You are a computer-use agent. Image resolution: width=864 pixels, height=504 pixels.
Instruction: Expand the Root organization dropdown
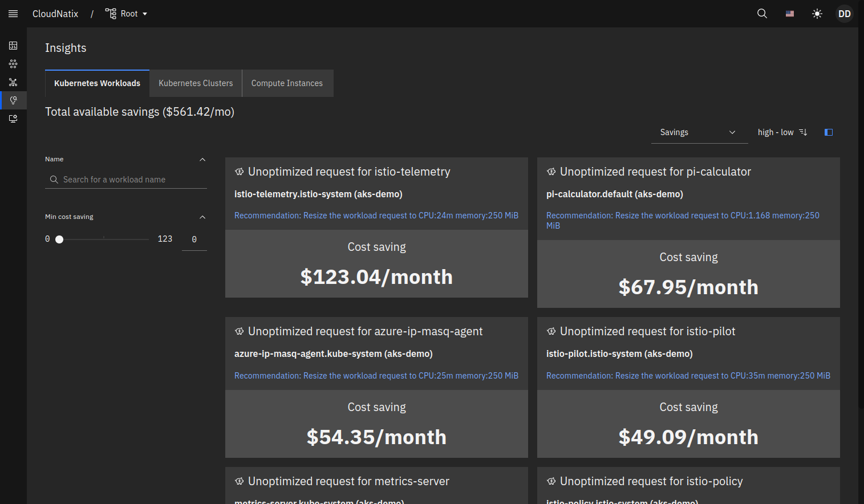tap(127, 14)
